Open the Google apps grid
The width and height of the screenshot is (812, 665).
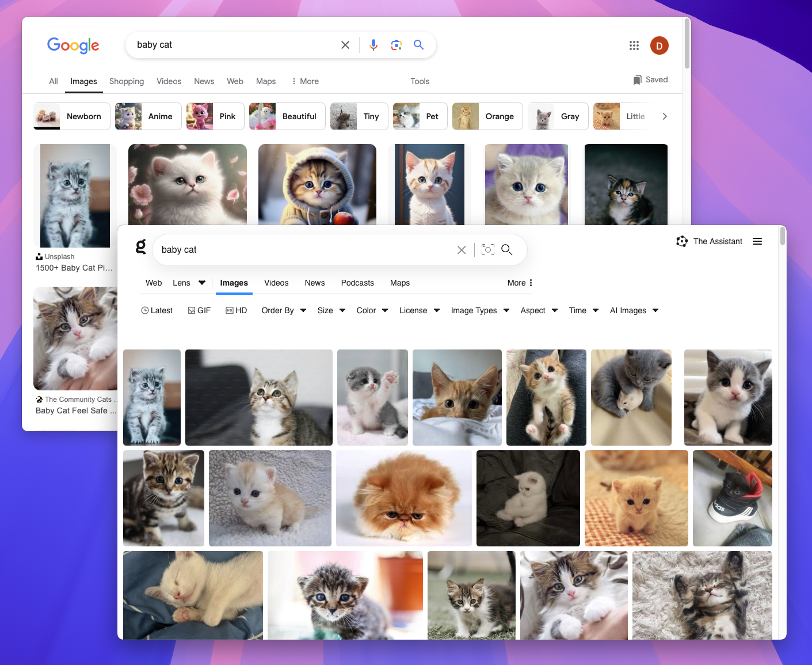634,45
